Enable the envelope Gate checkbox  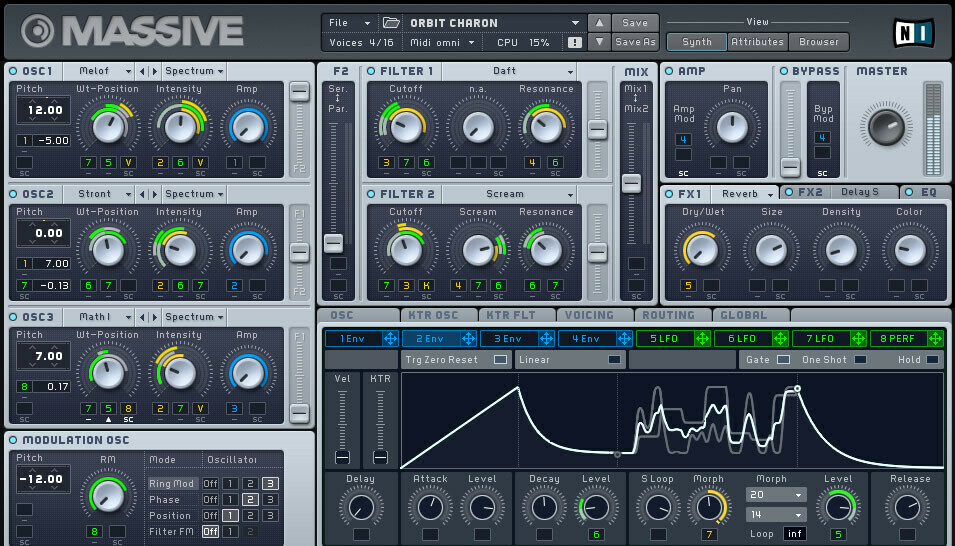(783, 360)
